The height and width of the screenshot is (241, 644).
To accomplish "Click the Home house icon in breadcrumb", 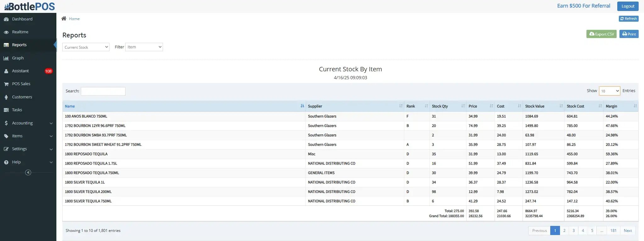I will 64,19.
